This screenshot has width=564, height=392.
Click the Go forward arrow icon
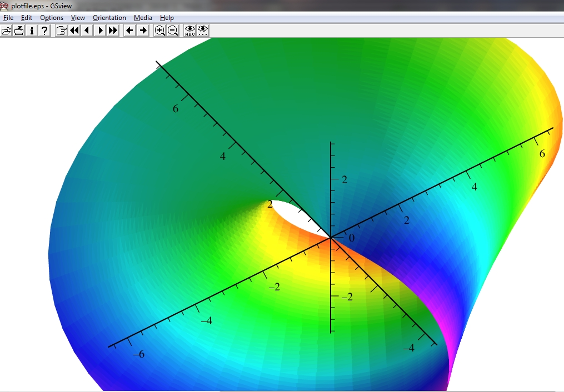143,31
